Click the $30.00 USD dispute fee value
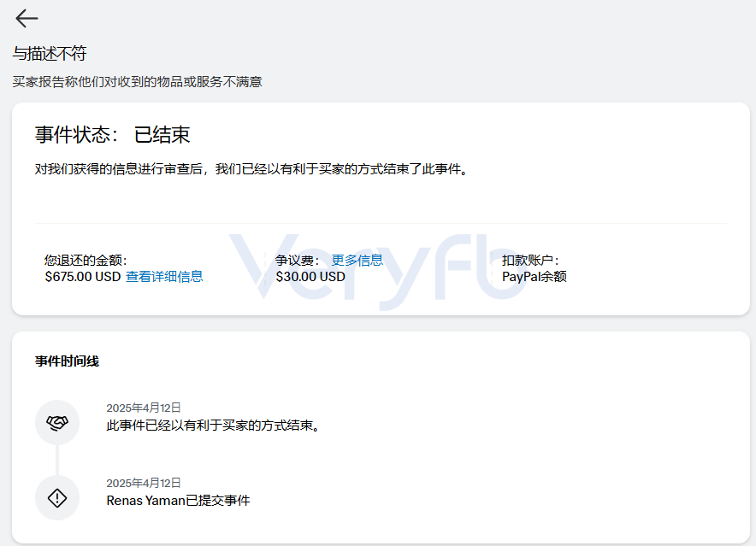Image resolution: width=756 pixels, height=546 pixels. (310, 277)
